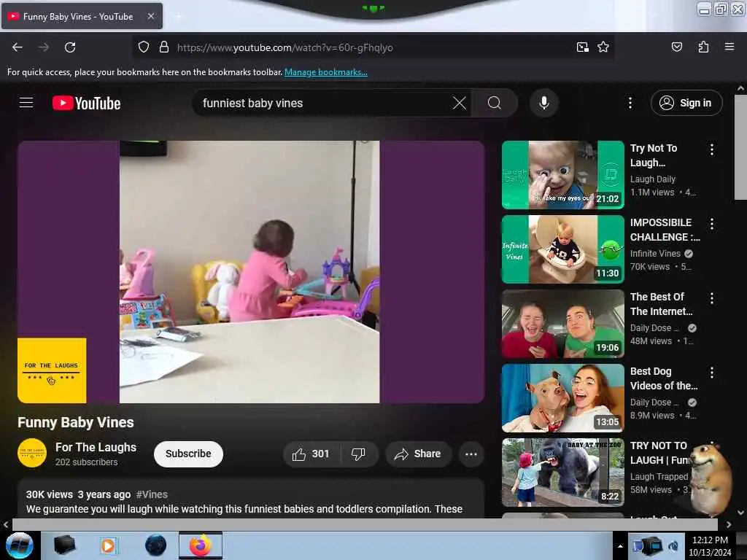Click the video player area
This screenshot has height=560, width=747.
pos(251,272)
